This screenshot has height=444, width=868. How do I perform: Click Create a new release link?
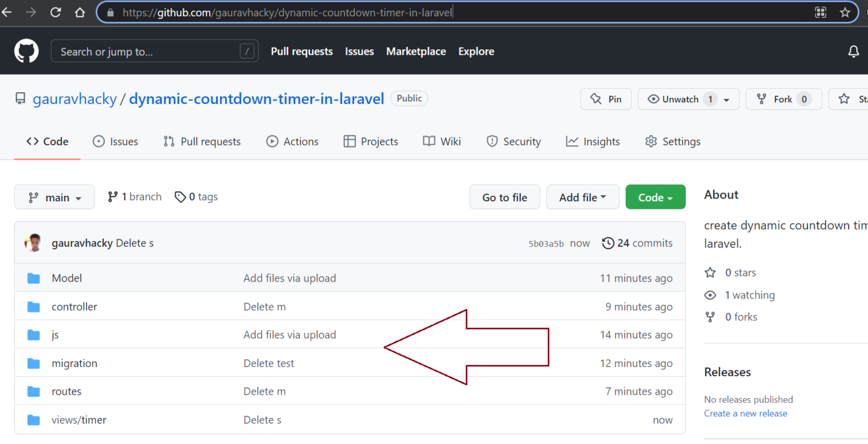(745, 413)
